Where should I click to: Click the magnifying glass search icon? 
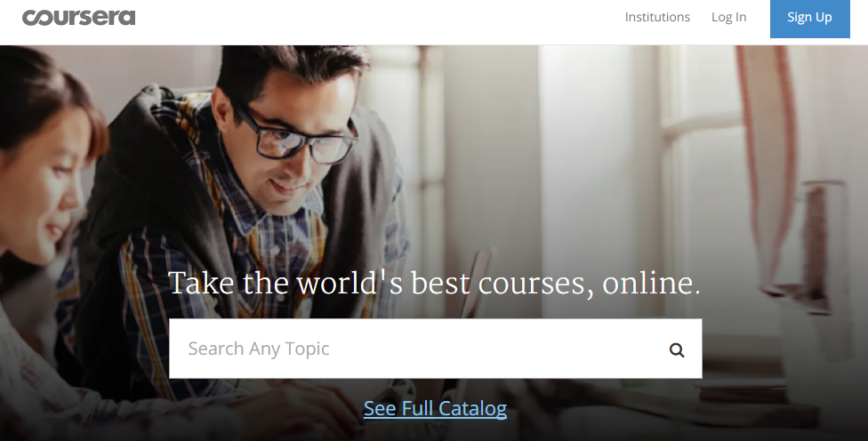coord(677,349)
